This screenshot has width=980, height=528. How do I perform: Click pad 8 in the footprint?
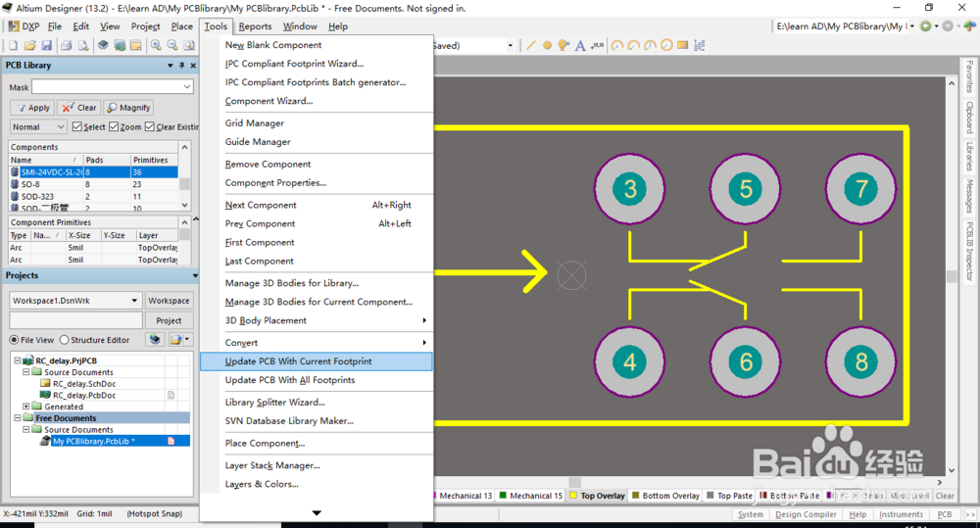point(861,361)
